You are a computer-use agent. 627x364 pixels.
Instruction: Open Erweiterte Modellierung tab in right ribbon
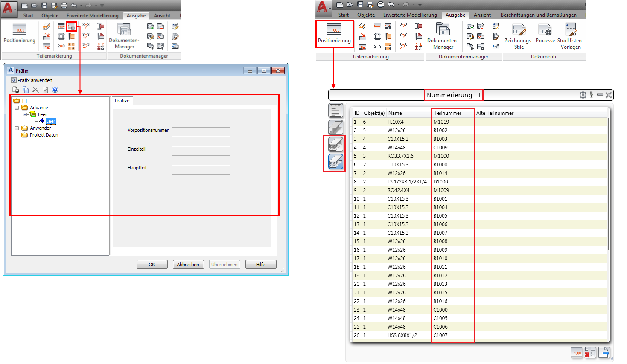[410, 15]
